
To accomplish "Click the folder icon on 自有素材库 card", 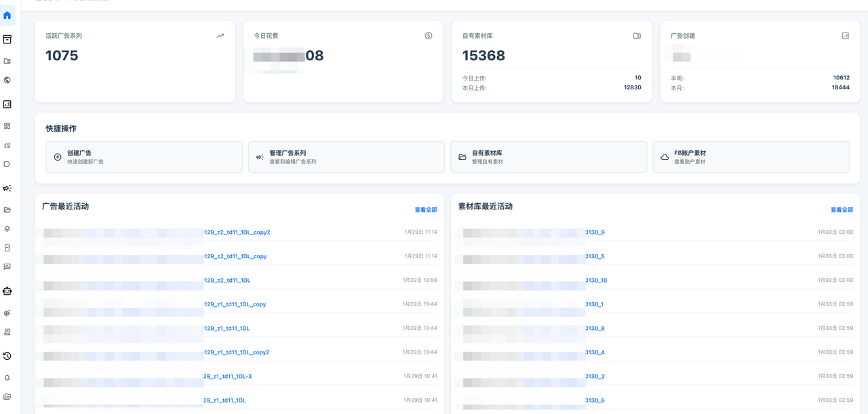I will point(637,36).
